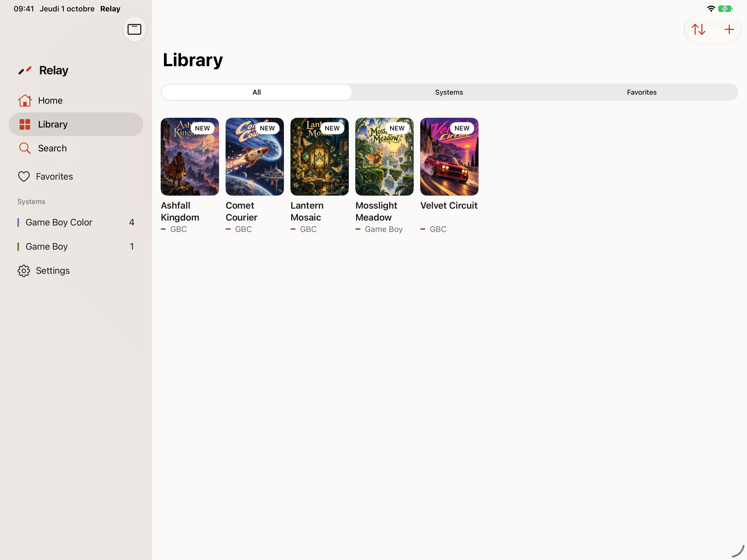Open the Lantern Mosaic cover art
This screenshot has width=747, height=560.
(319, 157)
